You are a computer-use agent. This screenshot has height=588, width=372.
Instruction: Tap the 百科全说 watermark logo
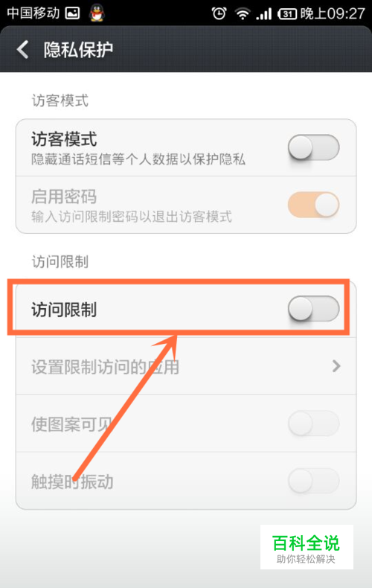(307, 547)
